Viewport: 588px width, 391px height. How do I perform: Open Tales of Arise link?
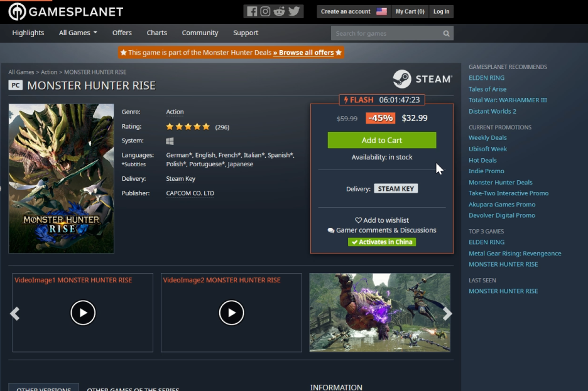tap(487, 89)
